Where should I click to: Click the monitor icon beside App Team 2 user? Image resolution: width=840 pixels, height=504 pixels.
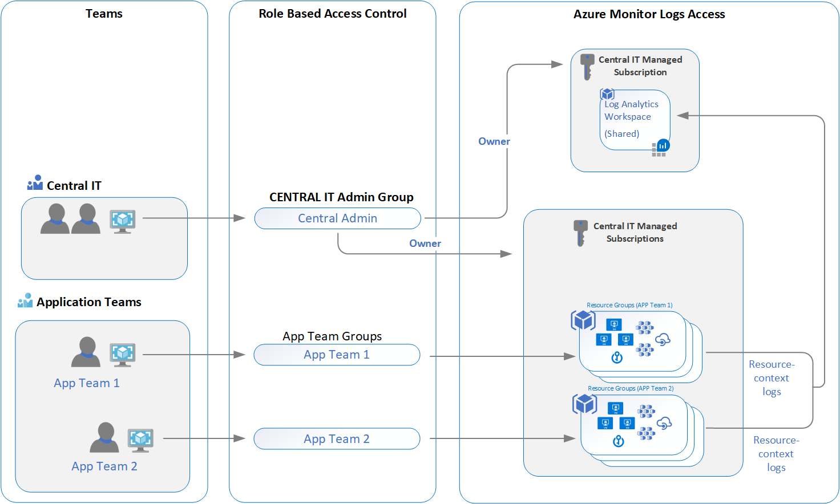pyautogui.click(x=140, y=440)
